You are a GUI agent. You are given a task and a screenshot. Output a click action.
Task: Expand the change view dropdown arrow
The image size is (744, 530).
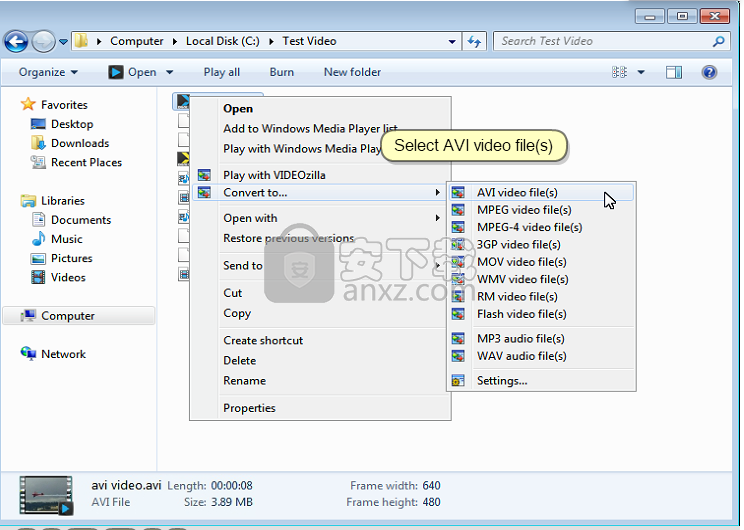[641, 72]
